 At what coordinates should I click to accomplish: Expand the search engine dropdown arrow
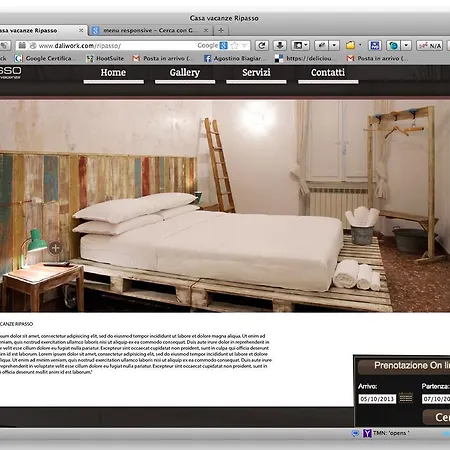[245, 45]
